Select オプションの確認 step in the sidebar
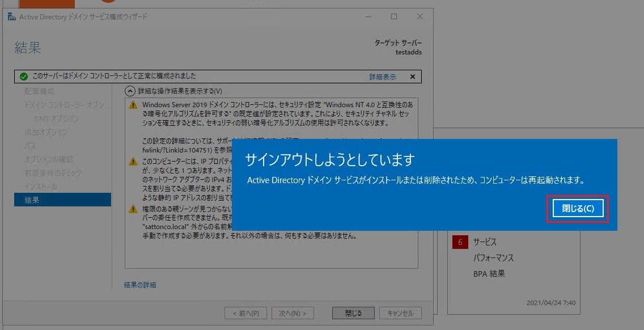The image size is (644, 330). point(48,159)
